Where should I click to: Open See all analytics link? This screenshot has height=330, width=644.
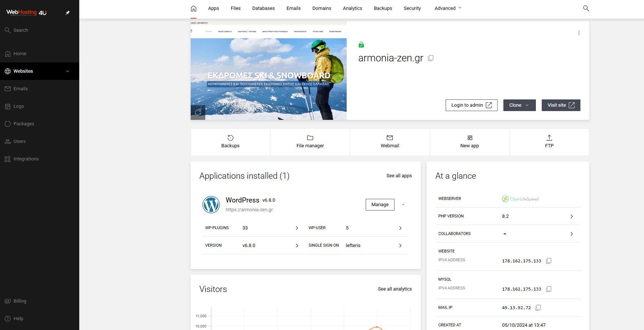(x=395, y=289)
